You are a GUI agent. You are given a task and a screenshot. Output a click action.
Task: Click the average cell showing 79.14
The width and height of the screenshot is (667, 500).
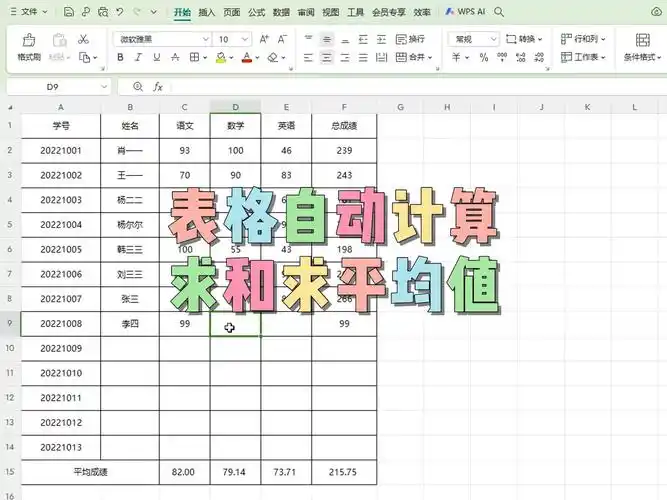(235, 472)
